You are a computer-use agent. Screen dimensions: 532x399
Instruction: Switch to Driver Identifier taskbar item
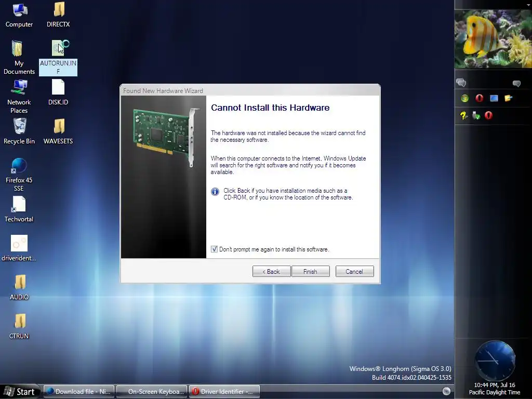pos(224,392)
